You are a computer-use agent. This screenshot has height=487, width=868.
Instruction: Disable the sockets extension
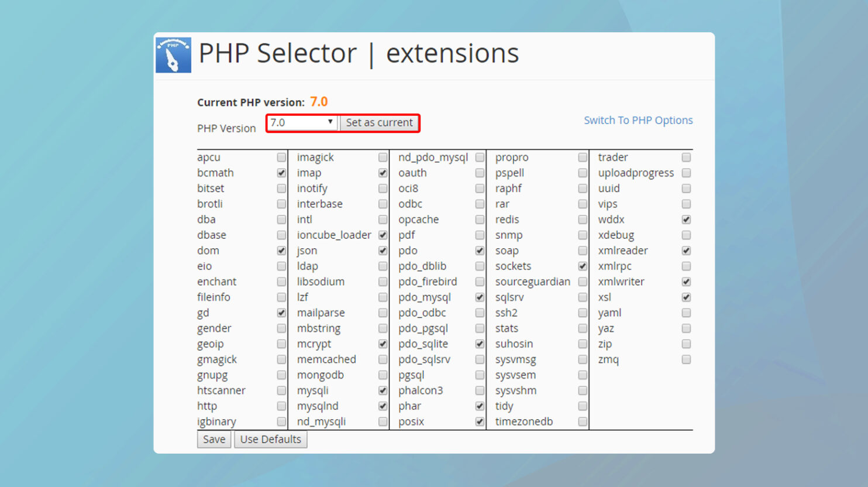583,266
